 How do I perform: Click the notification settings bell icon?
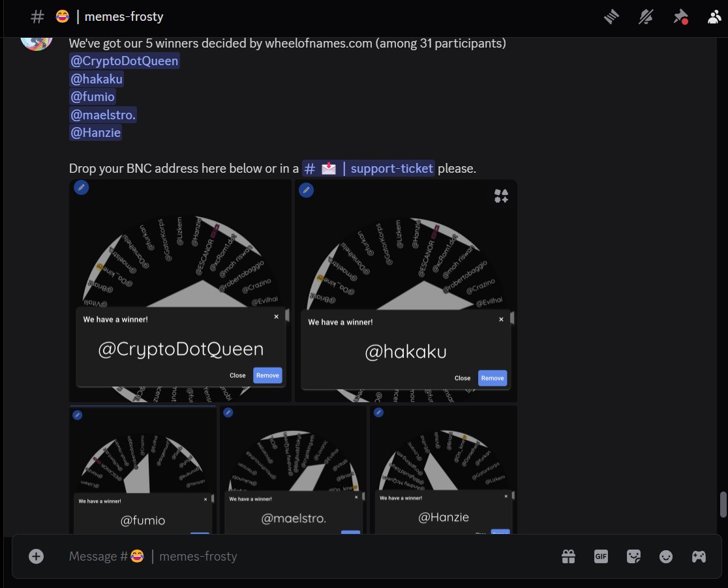(646, 17)
